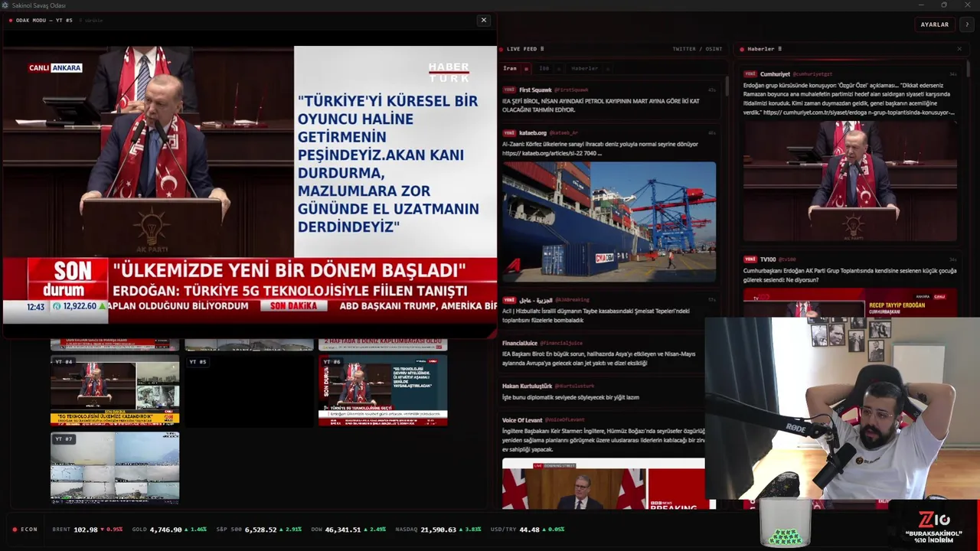Open the AYARLAR settings button
Image resolution: width=980 pixels, height=551 pixels.
(x=934, y=24)
